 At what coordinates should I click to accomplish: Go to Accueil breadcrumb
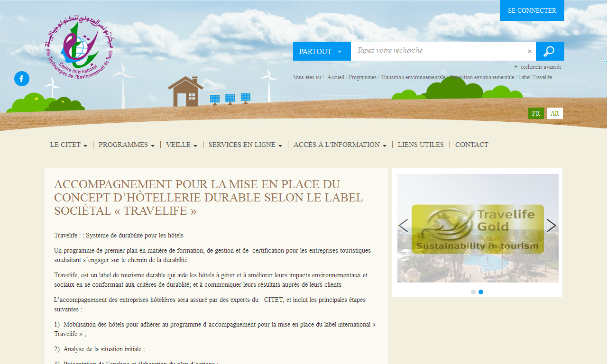pos(336,77)
